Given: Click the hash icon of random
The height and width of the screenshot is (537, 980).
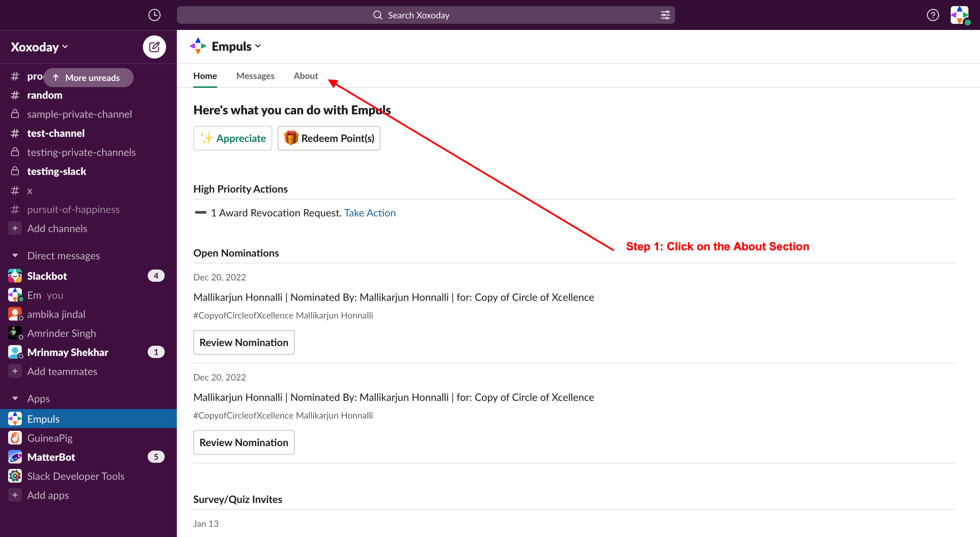Looking at the screenshot, I should tap(15, 95).
